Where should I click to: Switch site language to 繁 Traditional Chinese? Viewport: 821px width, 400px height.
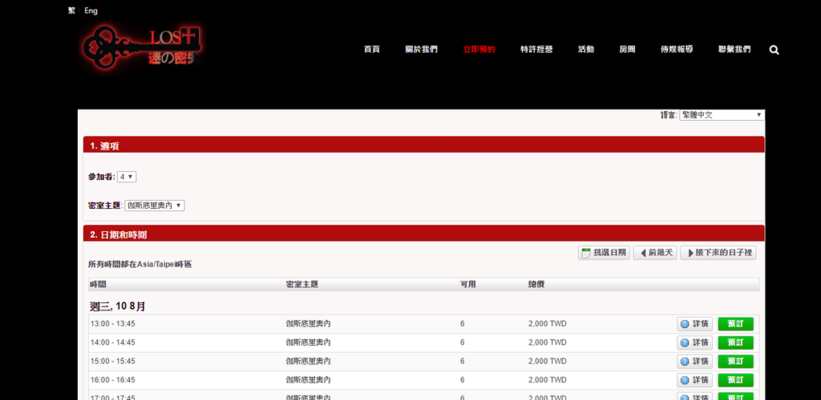pos(71,10)
